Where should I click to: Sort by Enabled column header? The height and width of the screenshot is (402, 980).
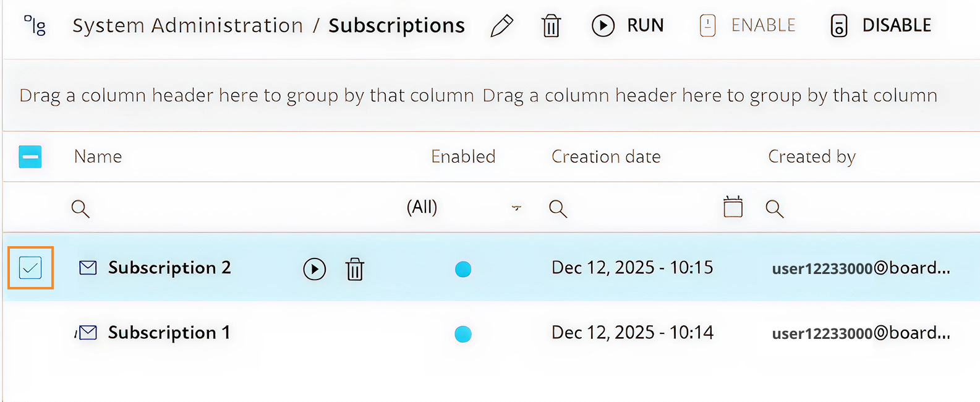pyautogui.click(x=463, y=156)
